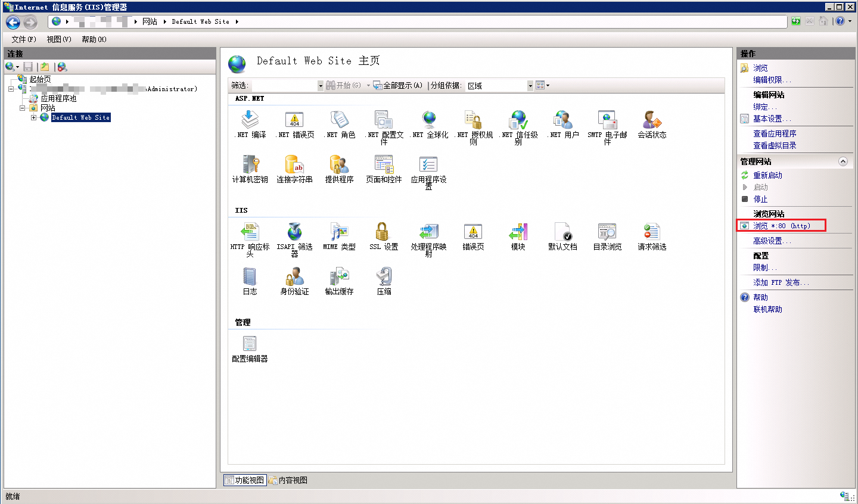858x504 pixels.
Task: Click the 联机帮助 link
Action: (767, 309)
